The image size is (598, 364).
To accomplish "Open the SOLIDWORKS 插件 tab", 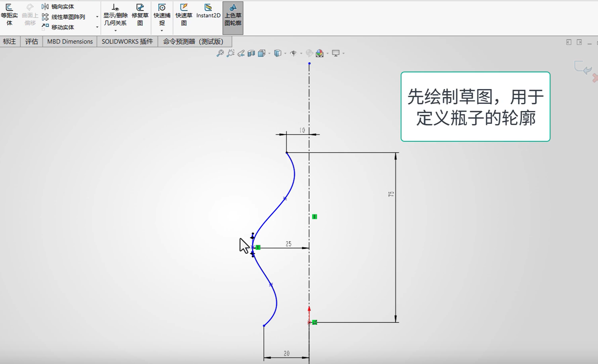I will 127,42.
